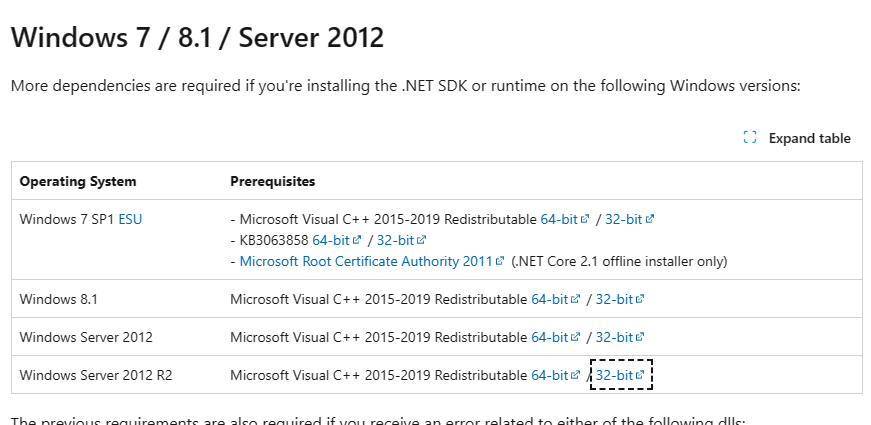Click the Expand table icon
The width and height of the screenshot is (871, 425).
750,138
